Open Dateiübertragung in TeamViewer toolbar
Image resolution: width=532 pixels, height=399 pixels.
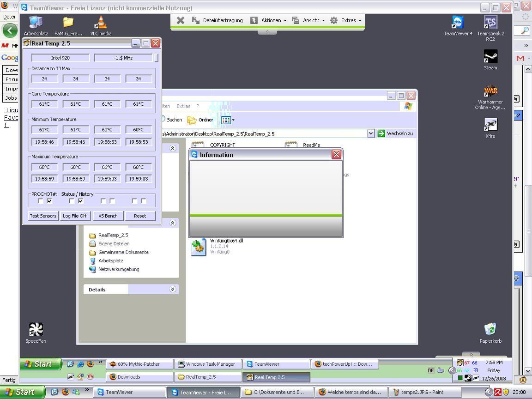pyautogui.click(x=218, y=20)
